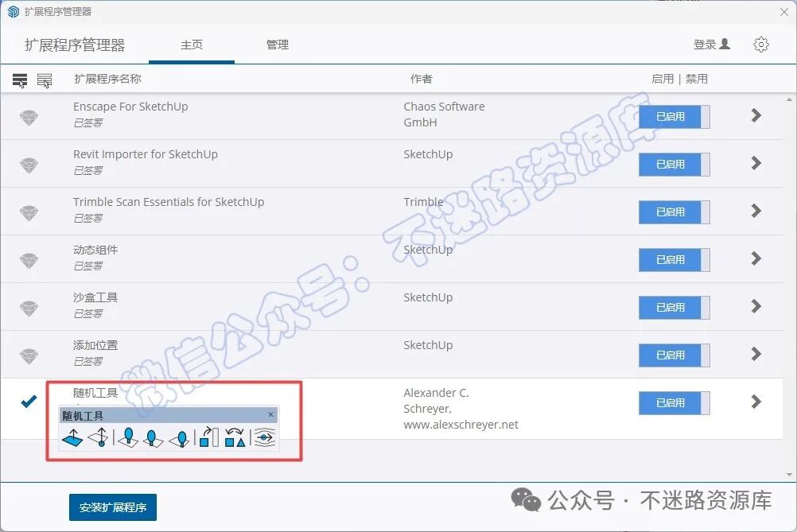Click the diamond icon for 动态组件

click(x=29, y=261)
